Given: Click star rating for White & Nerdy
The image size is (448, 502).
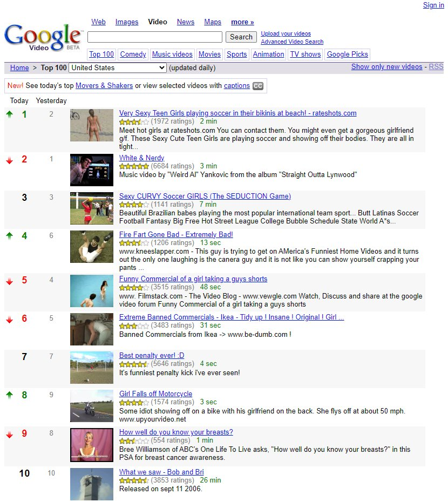Looking at the screenshot, I should (x=134, y=166).
